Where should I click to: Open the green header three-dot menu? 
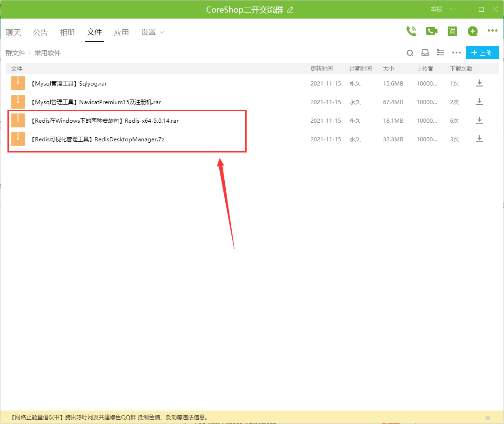[492, 31]
